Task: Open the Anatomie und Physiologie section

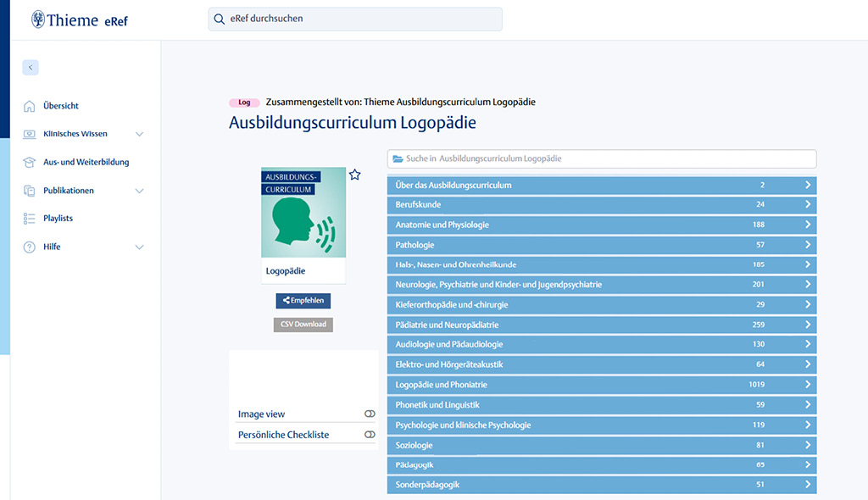Action: (x=602, y=225)
